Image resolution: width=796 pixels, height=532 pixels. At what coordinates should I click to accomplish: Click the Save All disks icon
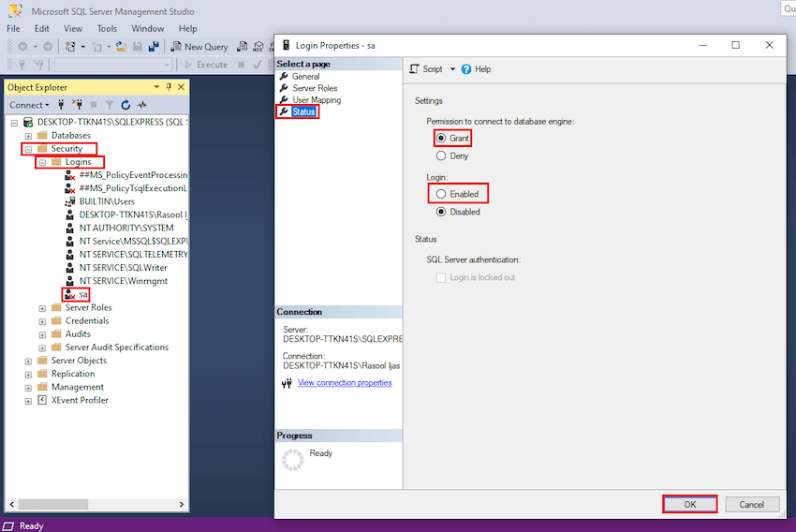pos(154,47)
